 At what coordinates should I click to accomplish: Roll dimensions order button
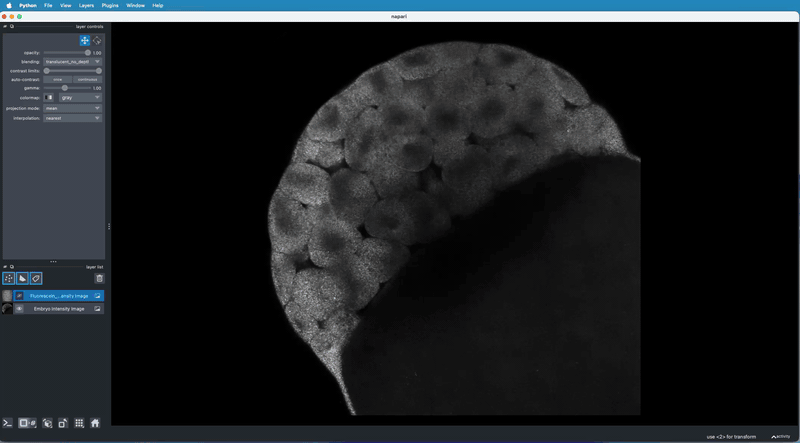(47, 423)
